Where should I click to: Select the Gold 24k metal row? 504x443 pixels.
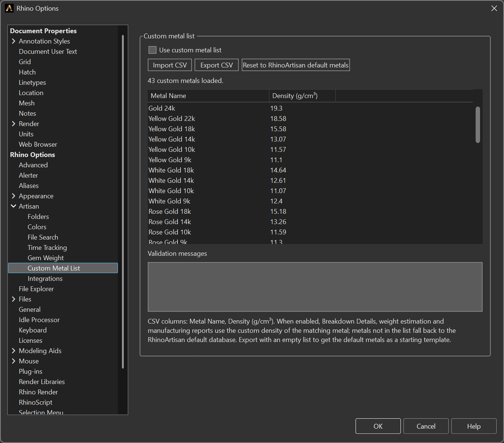click(310, 108)
